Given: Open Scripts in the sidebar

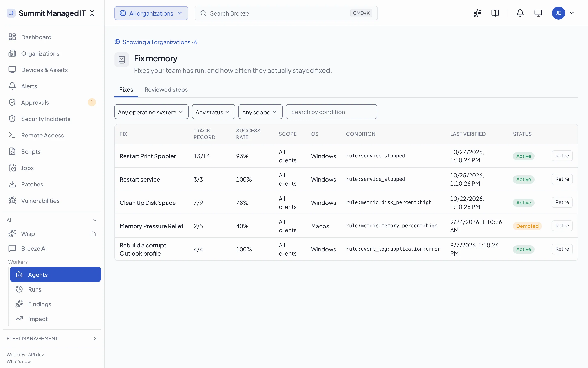Looking at the screenshot, I should [x=52, y=151].
